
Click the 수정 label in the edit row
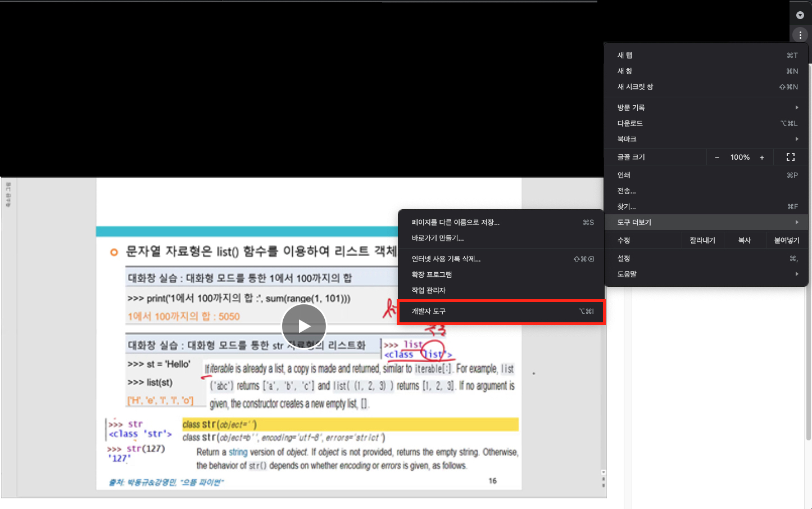click(x=624, y=240)
